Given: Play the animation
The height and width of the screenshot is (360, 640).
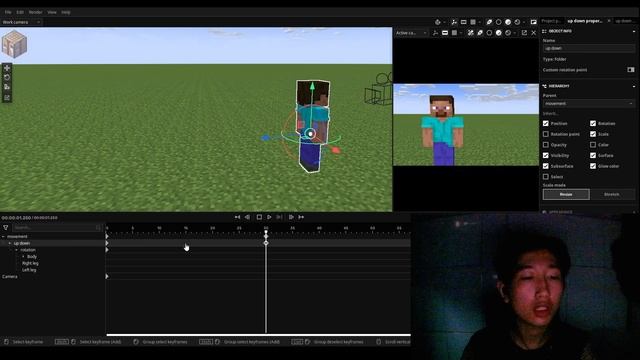Looking at the screenshot, I should [x=269, y=217].
